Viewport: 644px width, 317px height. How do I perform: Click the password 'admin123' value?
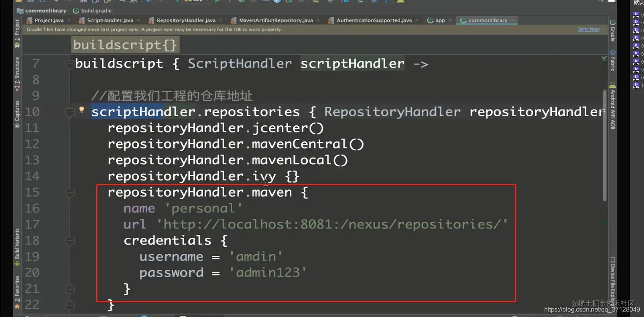point(268,273)
